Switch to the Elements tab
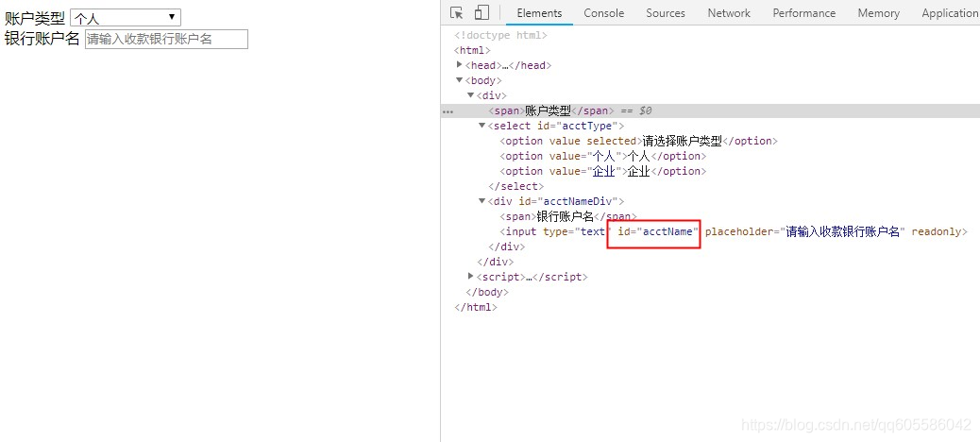 tap(539, 13)
